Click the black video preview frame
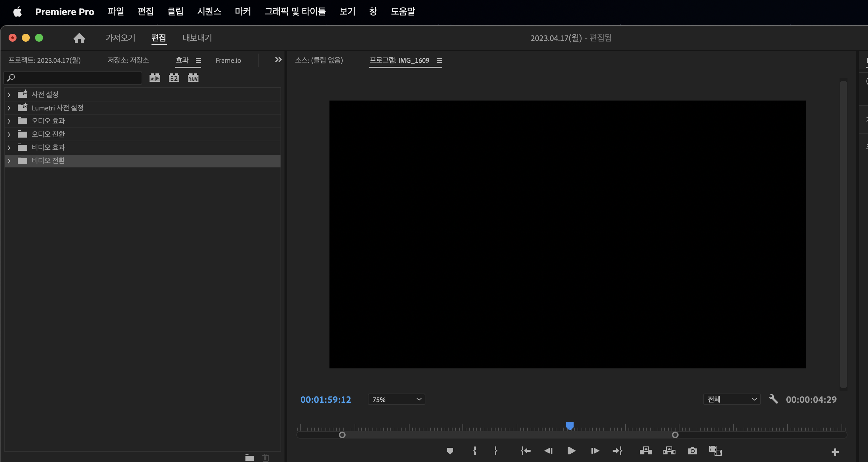The height and width of the screenshot is (462, 868). (x=567, y=234)
